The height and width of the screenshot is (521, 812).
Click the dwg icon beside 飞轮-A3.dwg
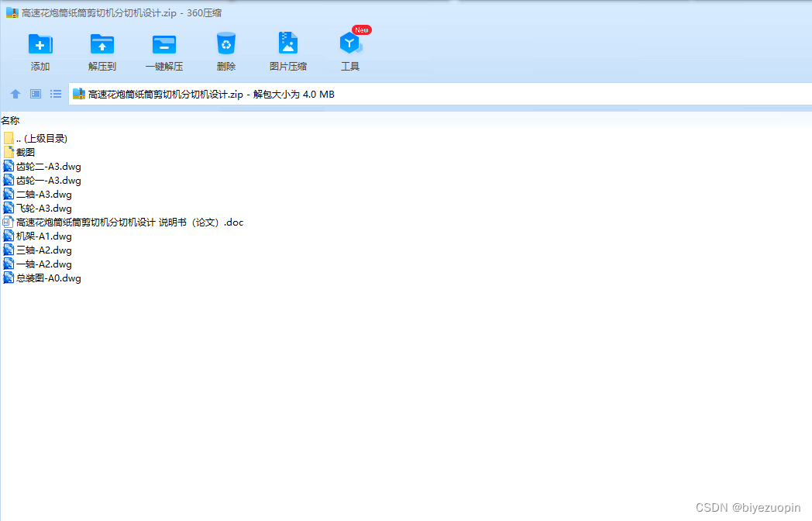pos(9,209)
